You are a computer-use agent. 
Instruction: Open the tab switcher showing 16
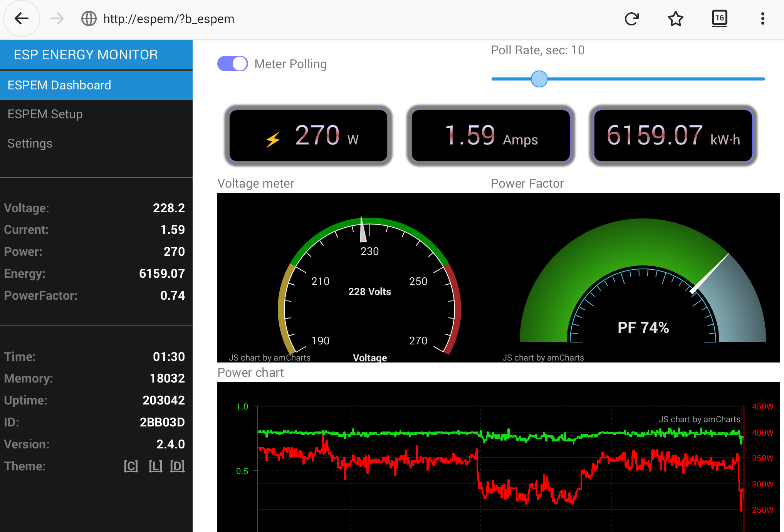coord(719,18)
